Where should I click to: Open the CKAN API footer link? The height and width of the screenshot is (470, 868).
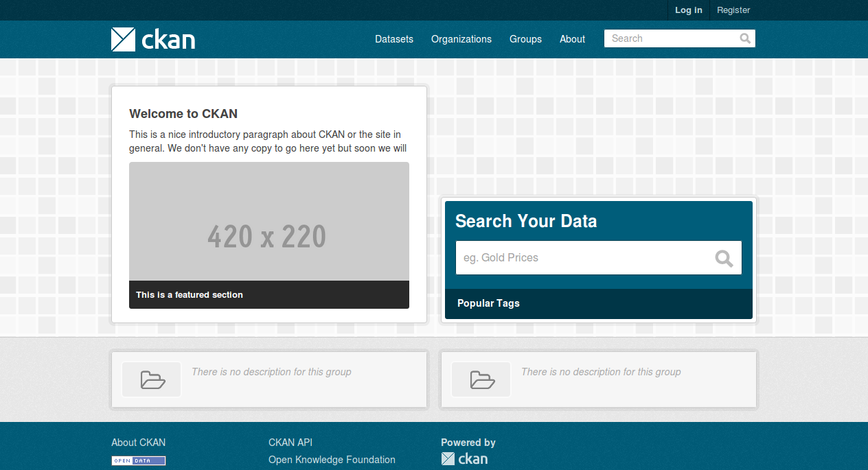(x=290, y=443)
